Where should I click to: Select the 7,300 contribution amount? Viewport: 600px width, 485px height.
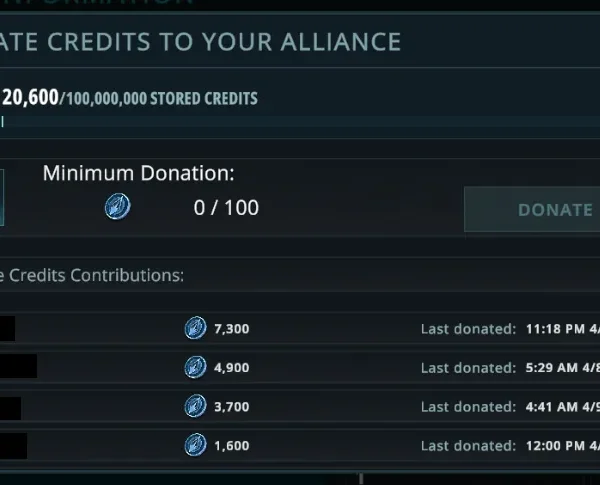point(232,329)
